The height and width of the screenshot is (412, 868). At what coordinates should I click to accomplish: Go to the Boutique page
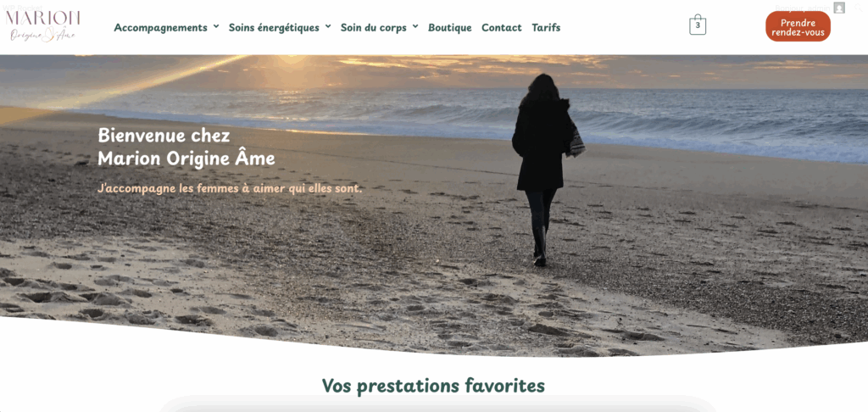(450, 27)
